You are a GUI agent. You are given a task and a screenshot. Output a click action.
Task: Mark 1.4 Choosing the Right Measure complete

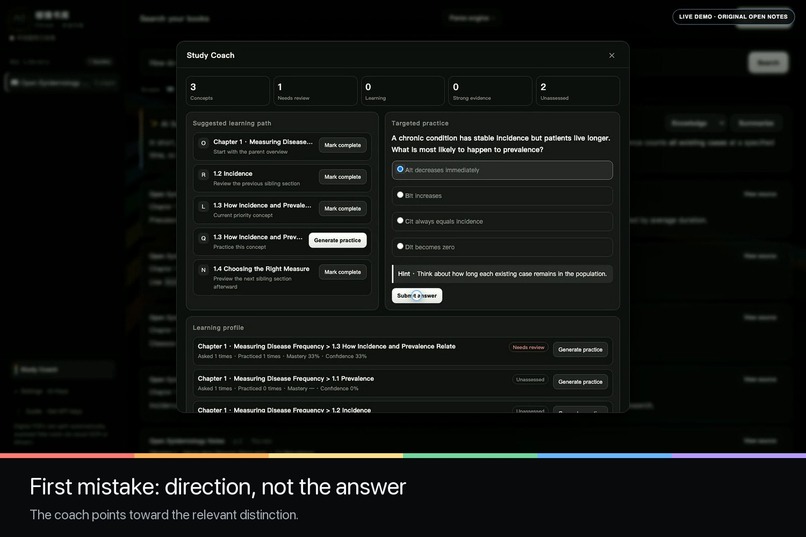click(x=342, y=272)
